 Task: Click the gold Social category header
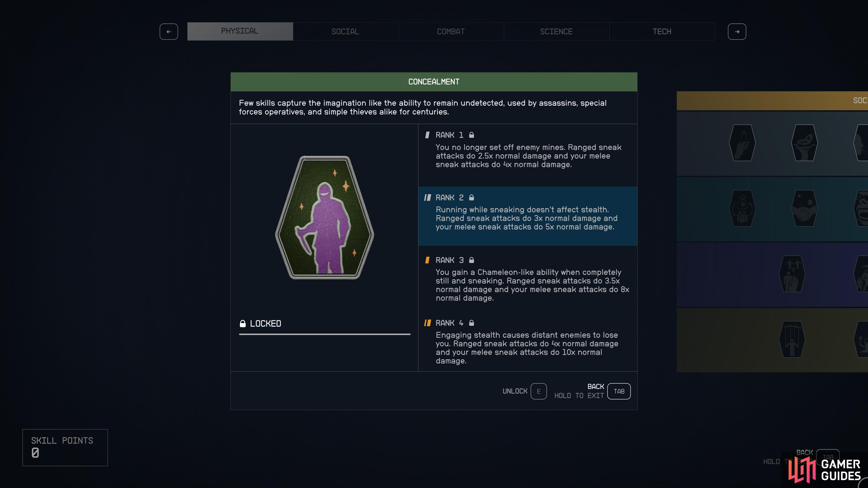pos(772,101)
